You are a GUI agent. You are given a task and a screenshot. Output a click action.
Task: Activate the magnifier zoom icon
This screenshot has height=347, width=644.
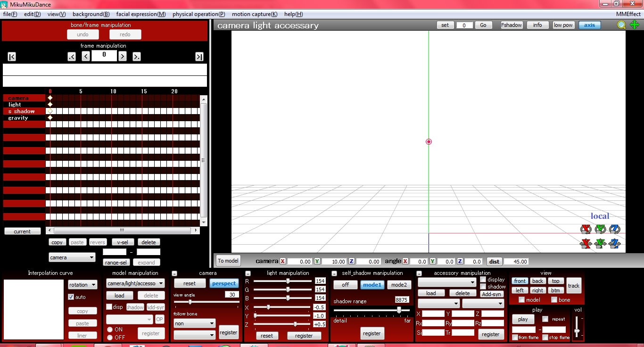point(621,25)
